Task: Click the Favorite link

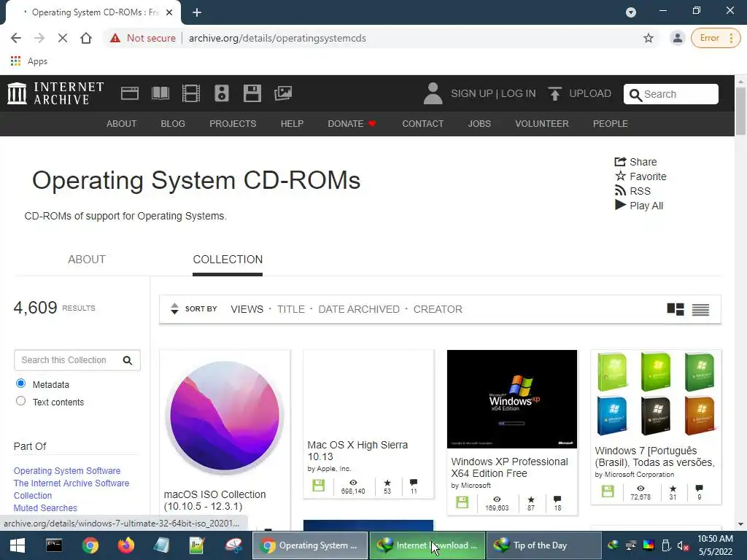Action: pos(640,176)
